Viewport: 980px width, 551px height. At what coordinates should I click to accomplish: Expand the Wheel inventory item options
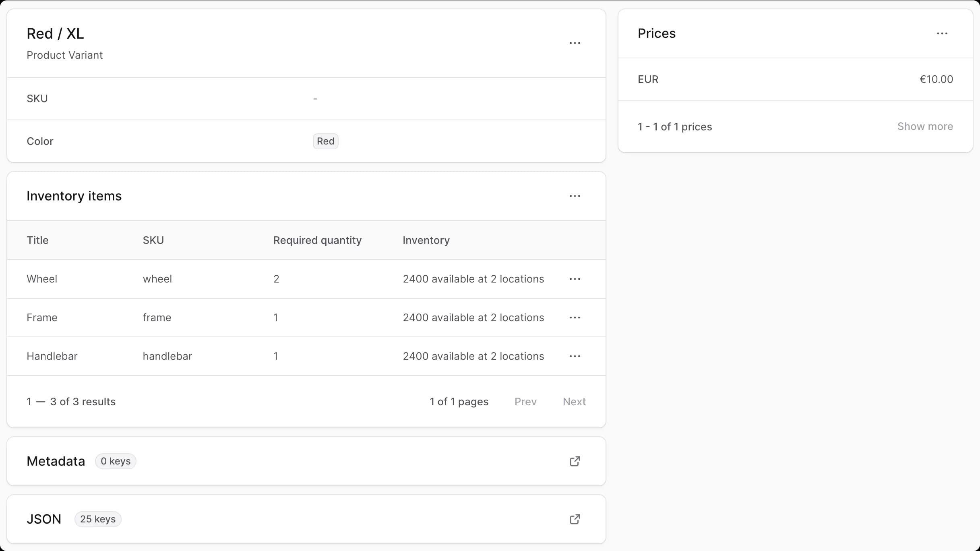[575, 279]
